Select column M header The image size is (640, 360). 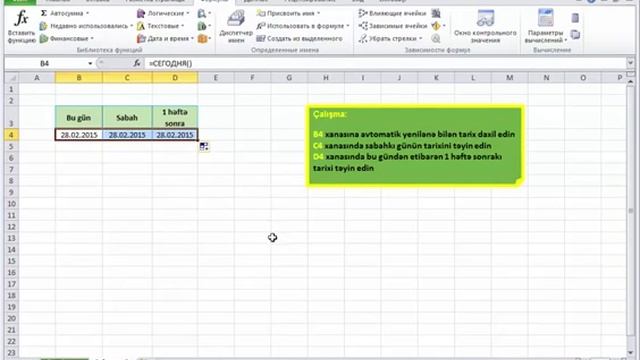tap(509, 78)
